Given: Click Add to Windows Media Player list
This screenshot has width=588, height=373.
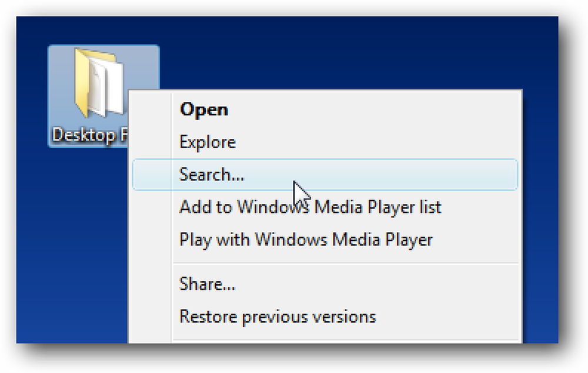Looking at the screenshot, I should pyautogui.click(x=325, y=207).
